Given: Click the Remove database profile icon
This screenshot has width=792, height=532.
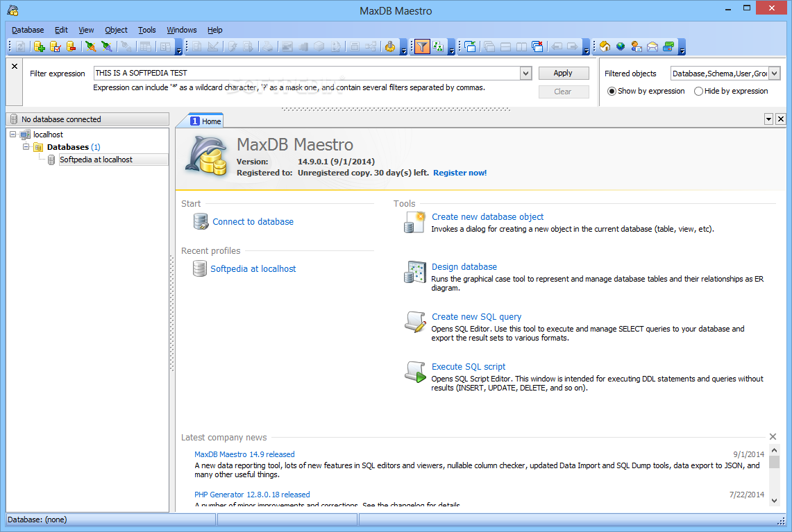Looking at the screenshot, I should tap(71, 47).
